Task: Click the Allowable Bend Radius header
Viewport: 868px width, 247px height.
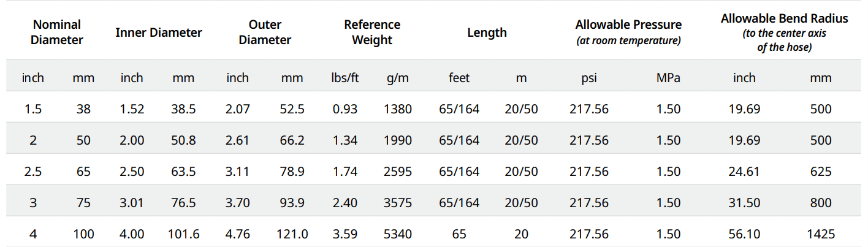Action: [785, 32]
